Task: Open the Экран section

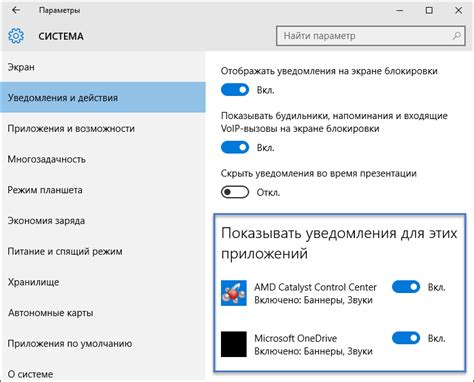Action: [103, 67]
